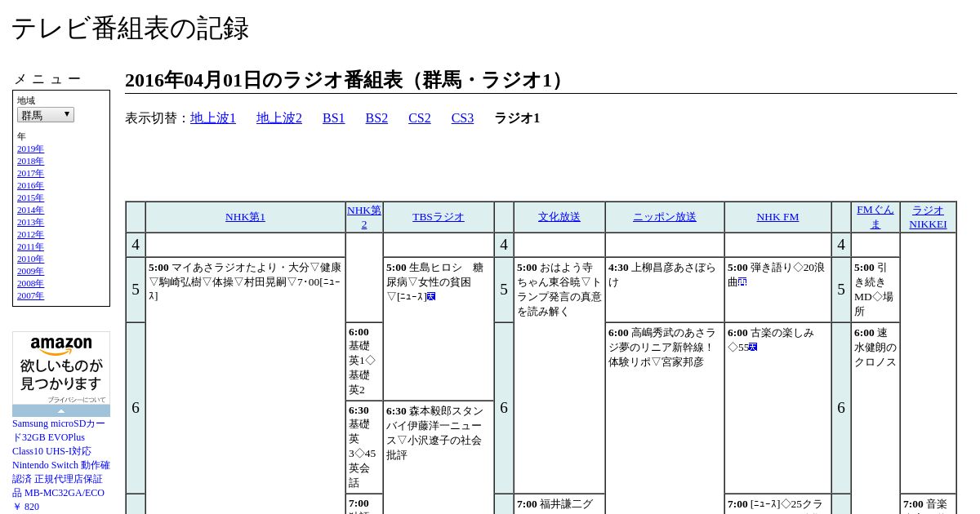Open the 2012年 archive link
The height and width of the screenshot is (514, 980).
click(30, 234)
